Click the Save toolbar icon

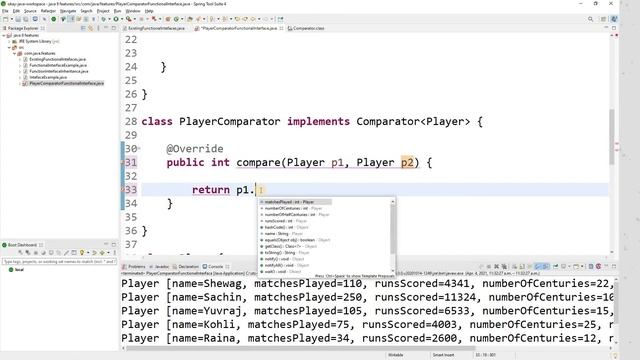click(18, 19)
